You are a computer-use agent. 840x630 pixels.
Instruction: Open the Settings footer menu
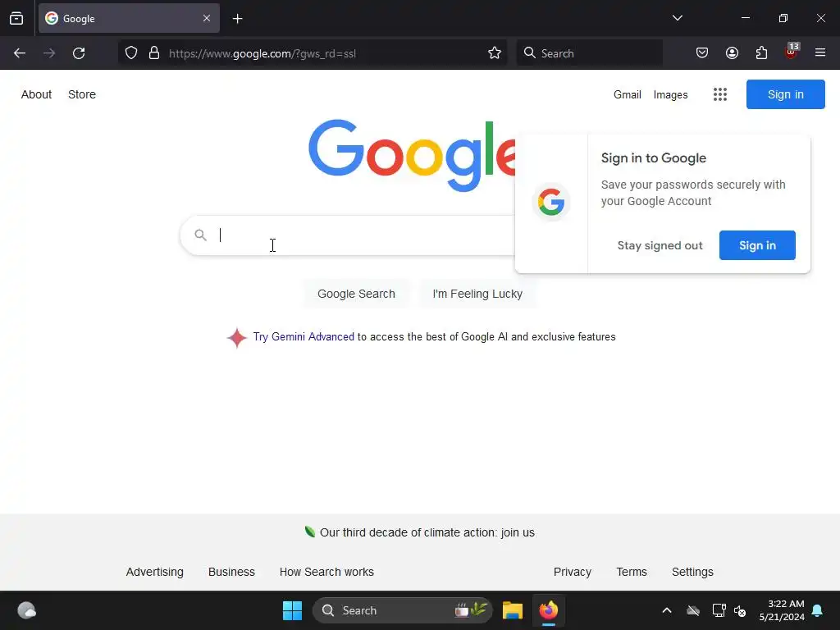(692, 572)
